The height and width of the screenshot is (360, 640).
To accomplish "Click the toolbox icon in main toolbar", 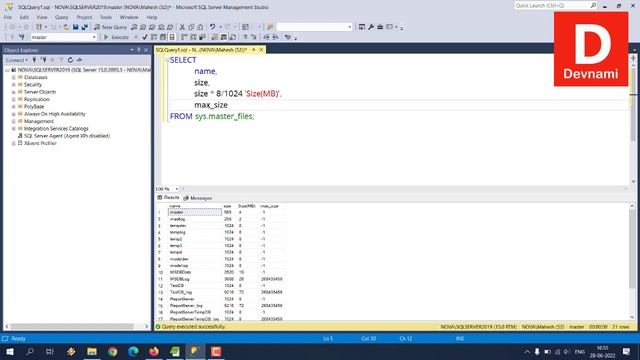I will click(380, 27).
